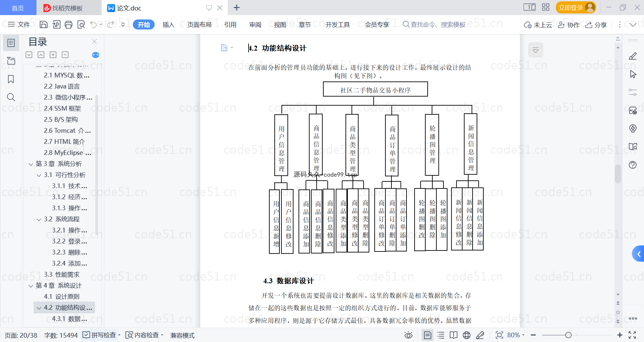Image resolution: width=644 pixels, height=342 pixels.
Task: Expand all outline levels icon
Action: (x=29, y=55)
